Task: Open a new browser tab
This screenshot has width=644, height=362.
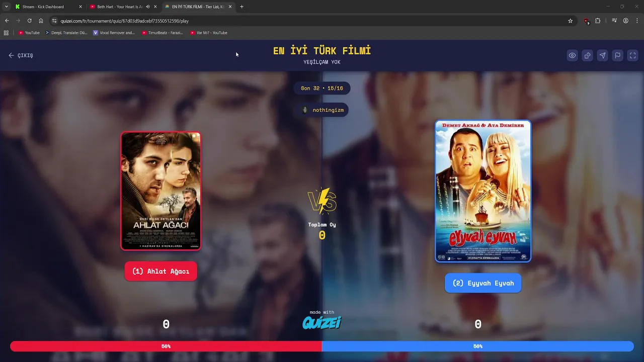Action: point(242,7)
